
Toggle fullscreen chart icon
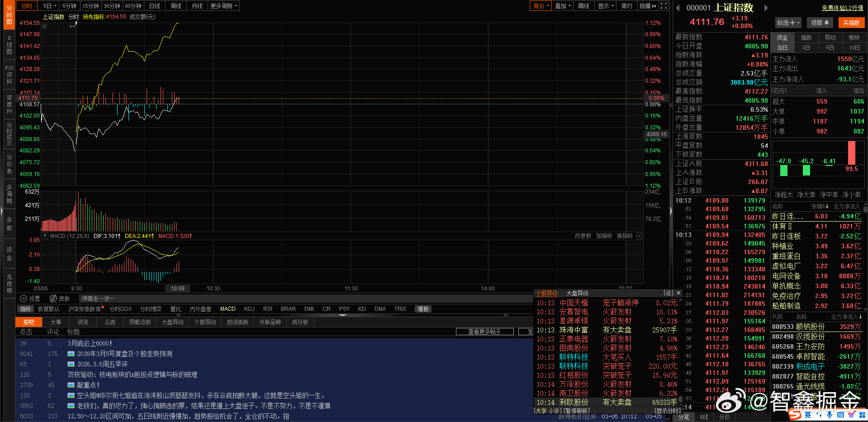pyautogui.click(x=664, y=6)
